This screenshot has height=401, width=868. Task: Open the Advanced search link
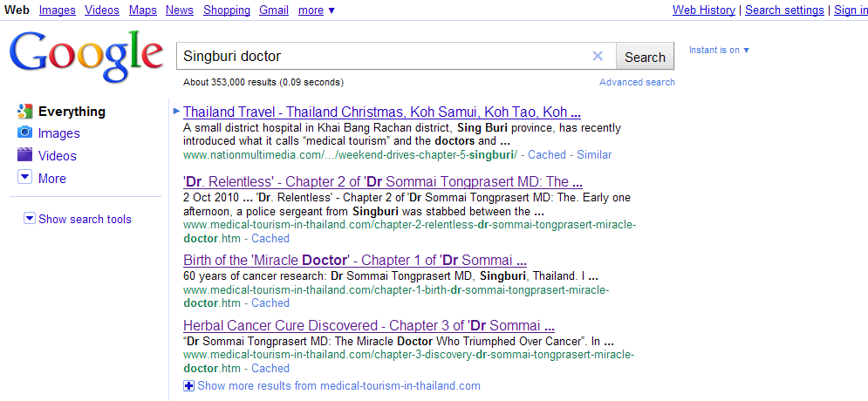pyautogui.click(x=637, y=82)
